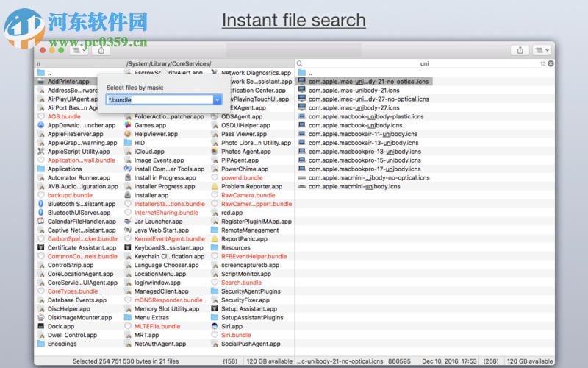Open SecurityAgentPlugins folder
588x368 pixels.
point(251,291)
